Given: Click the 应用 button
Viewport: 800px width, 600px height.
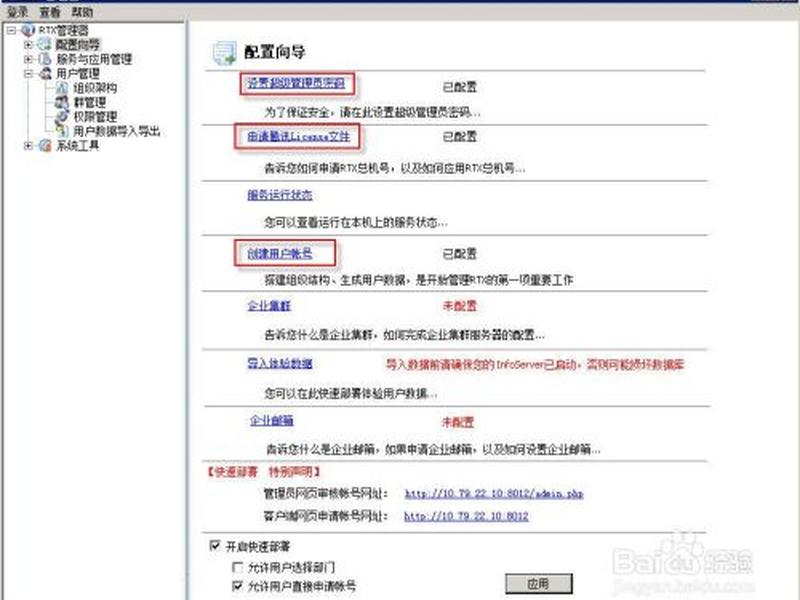Looking at the screenshot, I should (x=539, y=584).
